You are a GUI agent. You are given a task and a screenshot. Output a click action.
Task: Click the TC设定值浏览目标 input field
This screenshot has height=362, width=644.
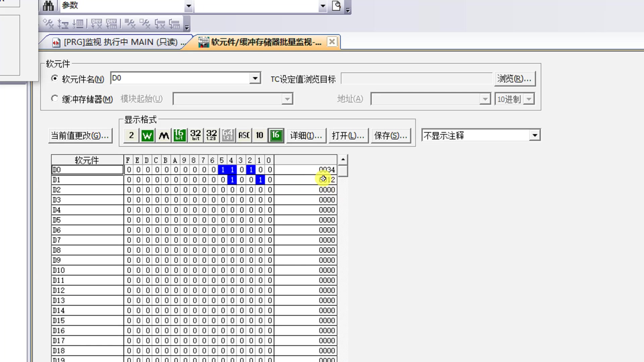click(x=416, y=79)
